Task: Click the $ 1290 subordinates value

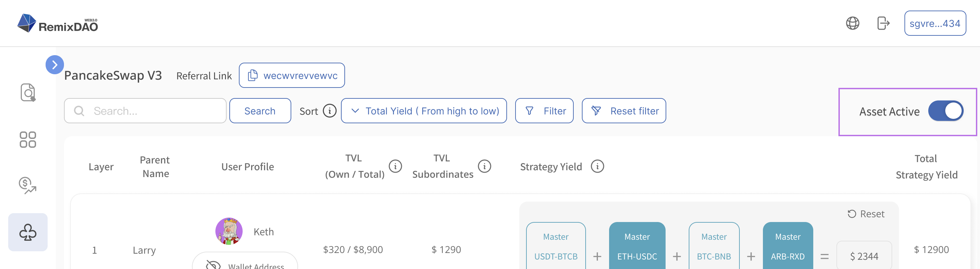Action: [x=446, y=250]
